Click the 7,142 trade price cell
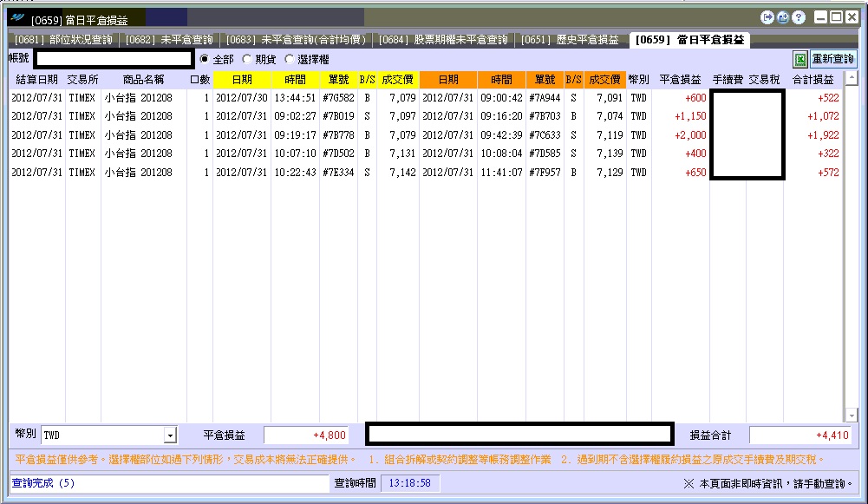868x504 pixels. (402, 173)
